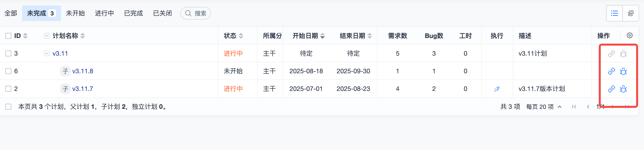The image size is (644, 150).
Task: Click the 搜索 search box
Action: (x=195, y=13)
